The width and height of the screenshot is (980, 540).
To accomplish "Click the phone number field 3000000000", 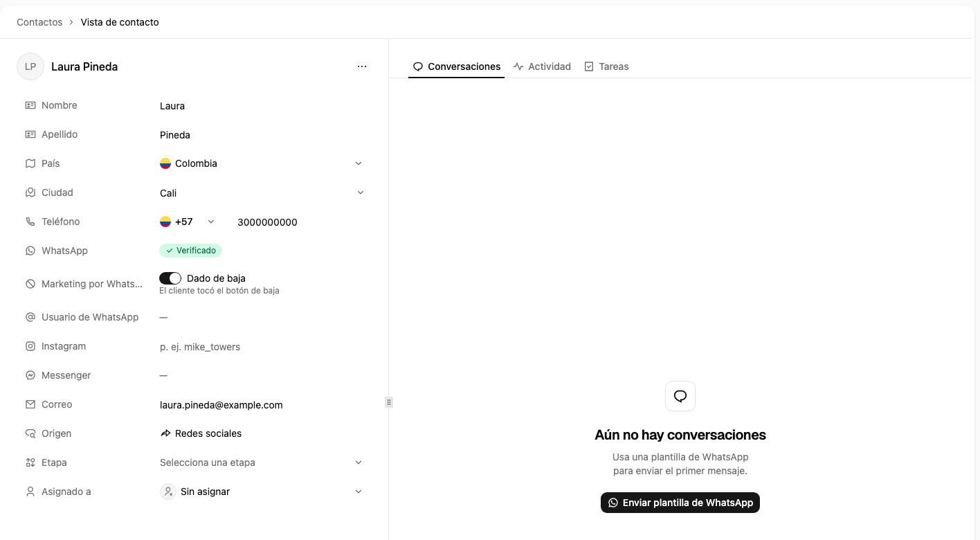I will pyautogui.click(x=301, y=222).
